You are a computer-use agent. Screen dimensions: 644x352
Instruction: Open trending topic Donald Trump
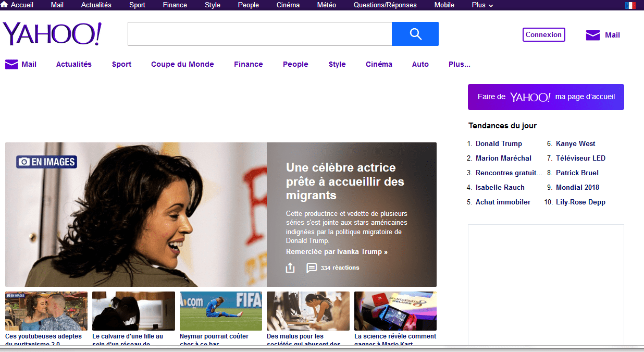[x=499, y=143]
